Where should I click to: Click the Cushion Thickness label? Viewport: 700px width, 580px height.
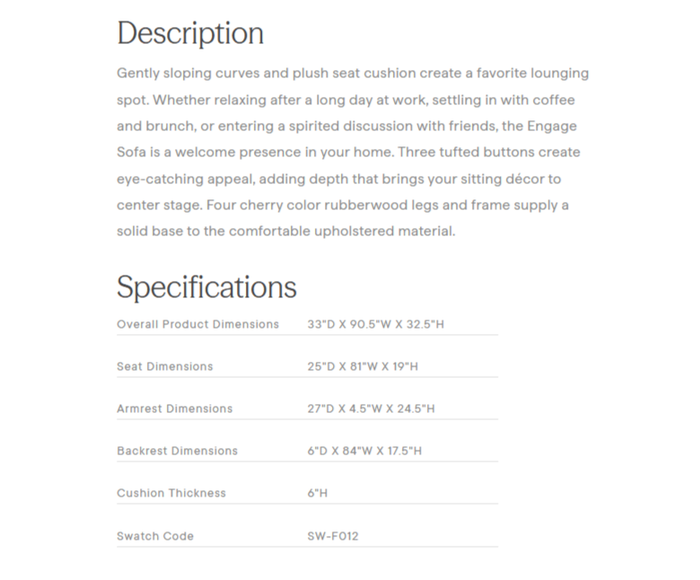coord(171,493)
